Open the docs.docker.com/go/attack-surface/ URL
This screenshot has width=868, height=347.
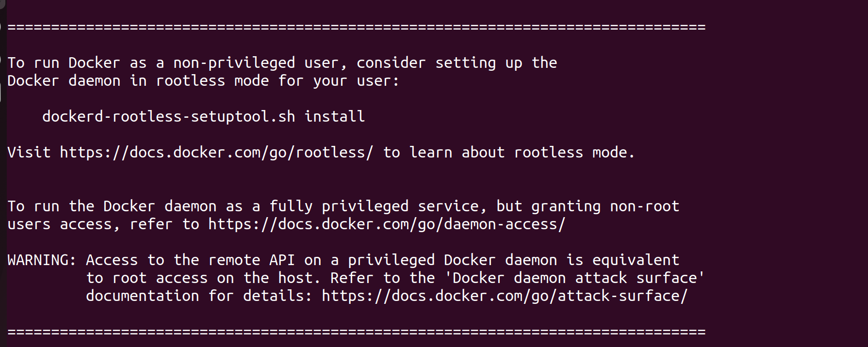point(505,297)
